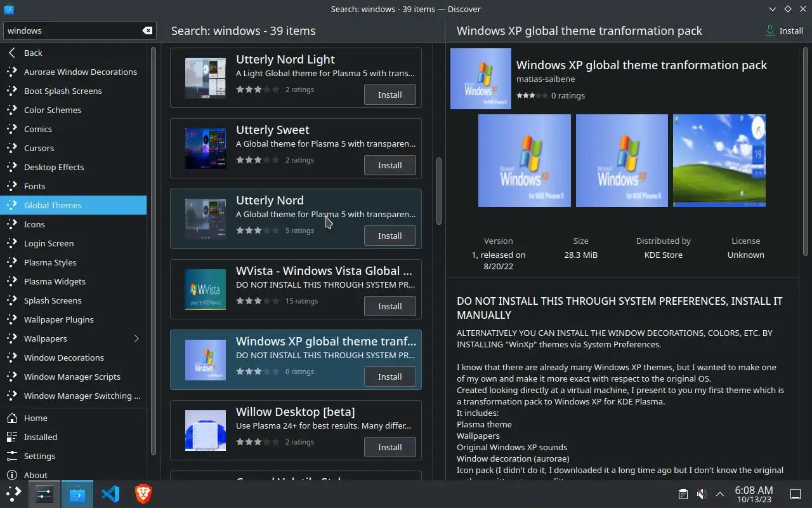Open the Window Manager Scripts category
Viewport: 812px width, 508px height.
click(x=73, y=377)
